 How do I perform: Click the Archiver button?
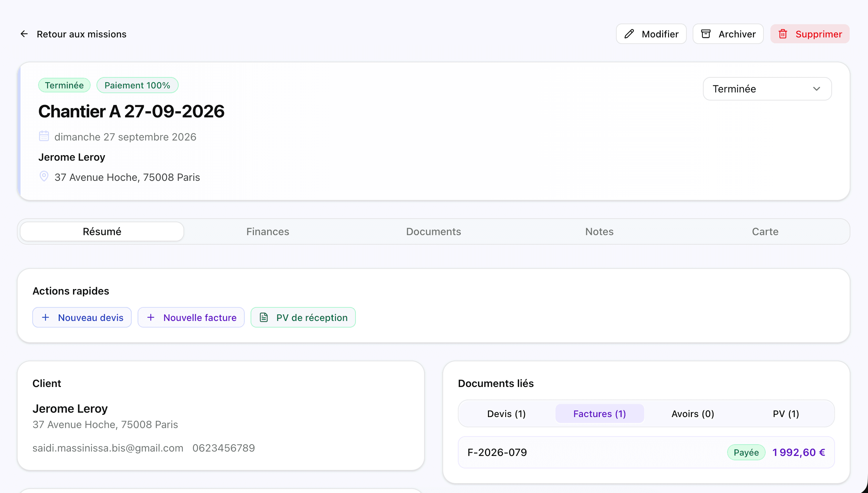point(728,34)
